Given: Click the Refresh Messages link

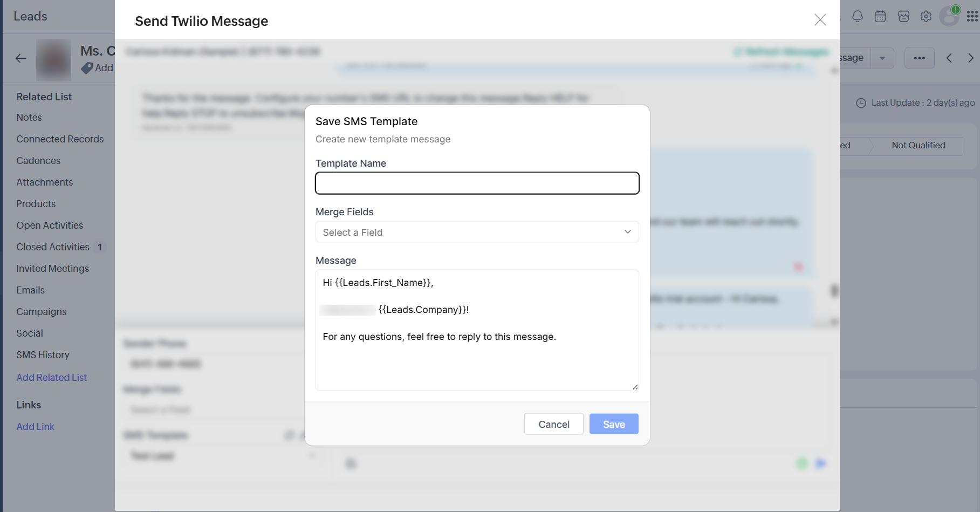Looking at the screenshot, I should point(781,52).
